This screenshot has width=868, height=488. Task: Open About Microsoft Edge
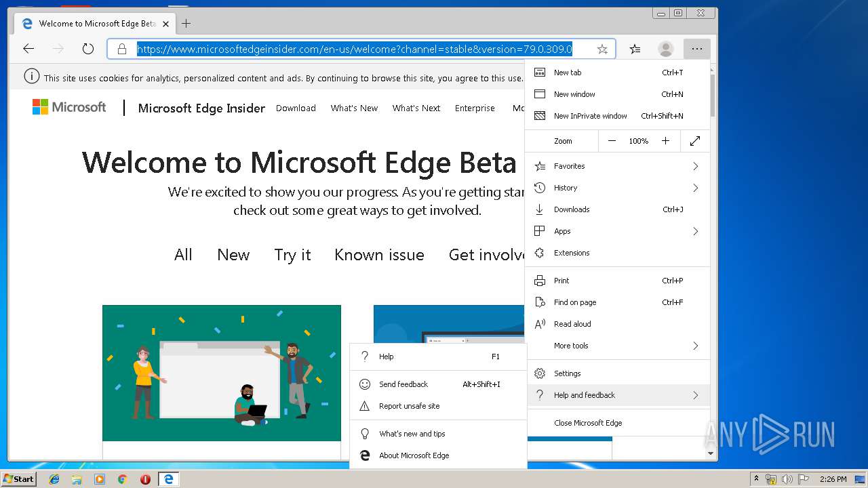[438, 455]
